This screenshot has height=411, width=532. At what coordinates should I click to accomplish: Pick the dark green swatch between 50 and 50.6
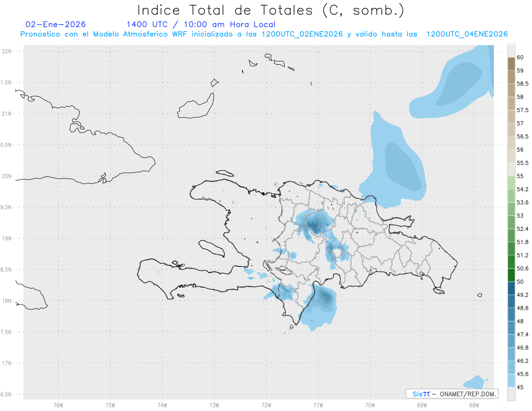511,275
